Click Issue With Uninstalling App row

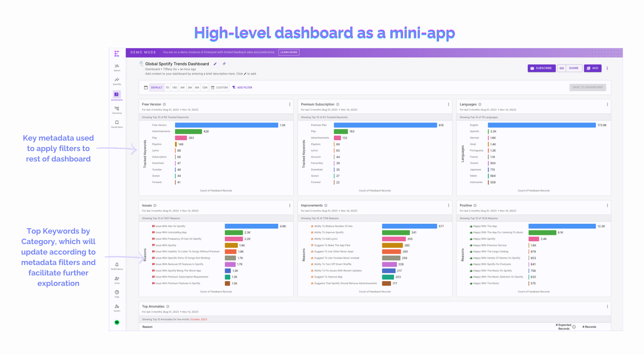tap(201, 233)
